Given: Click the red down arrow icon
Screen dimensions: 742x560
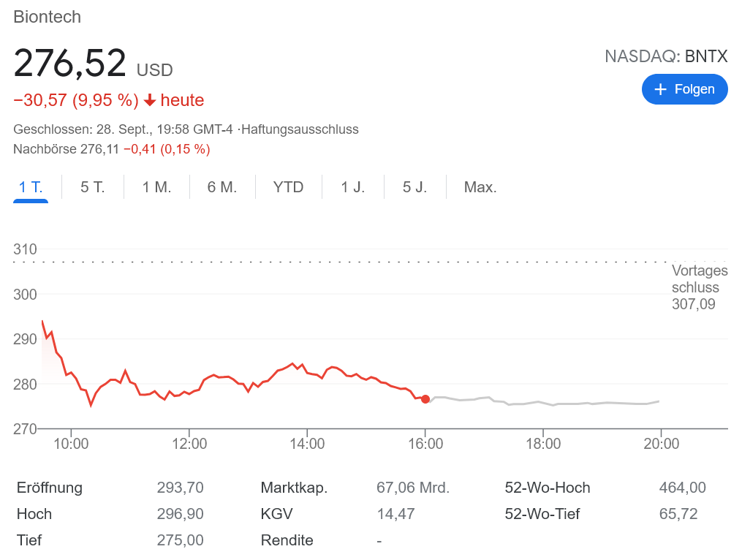Looking at the screenshot, I should (150, 100).
